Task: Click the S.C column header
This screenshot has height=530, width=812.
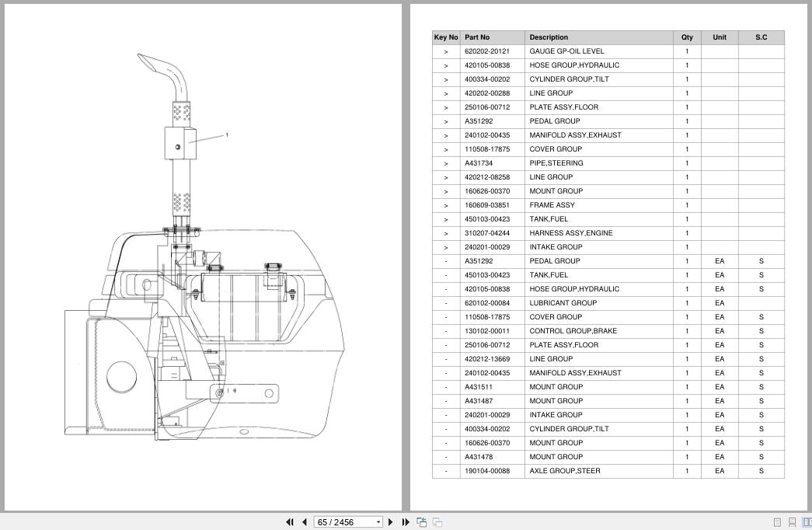Action: (x=761, y=37)
